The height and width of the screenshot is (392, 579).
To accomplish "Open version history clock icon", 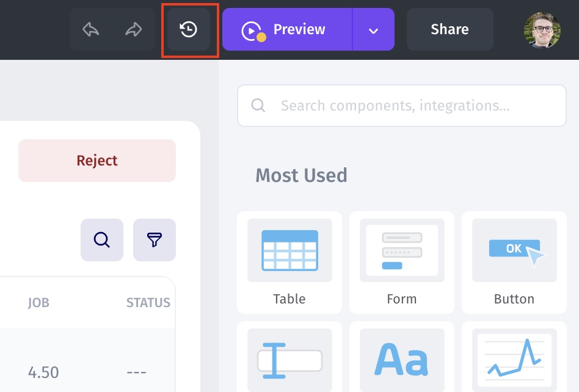I will [x=189, y=29].
